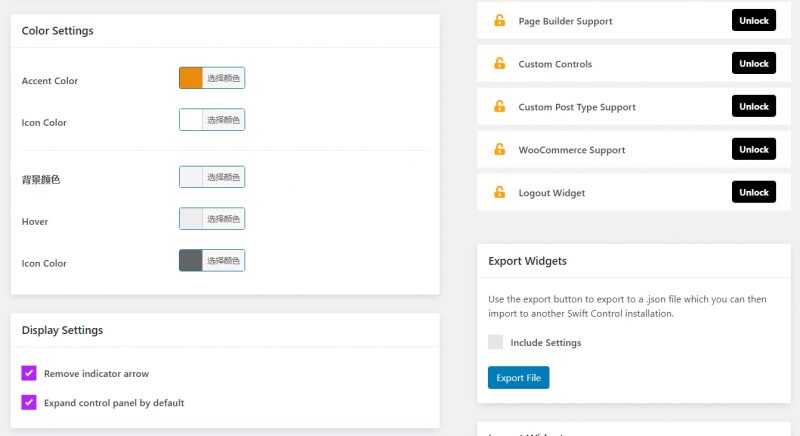Screen dimensions: 800x436
Task: Click the Export Widgets section heading
Action: click(527, 261)
